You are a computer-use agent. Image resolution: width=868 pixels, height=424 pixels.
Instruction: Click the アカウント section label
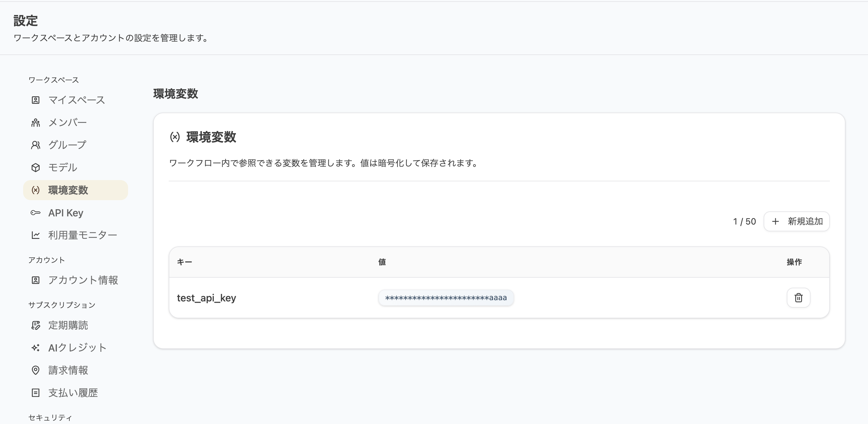[x=47, y=260]
